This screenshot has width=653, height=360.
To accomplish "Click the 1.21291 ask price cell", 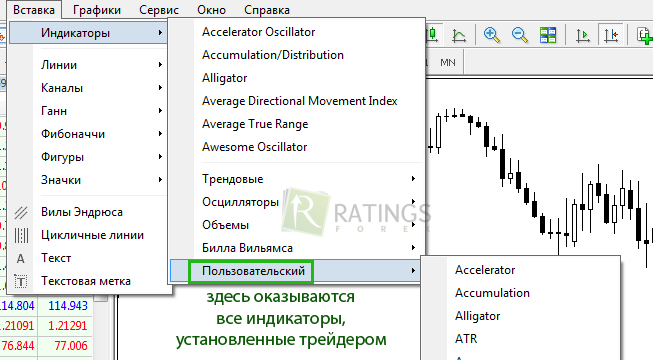I will tap(65, 325).
